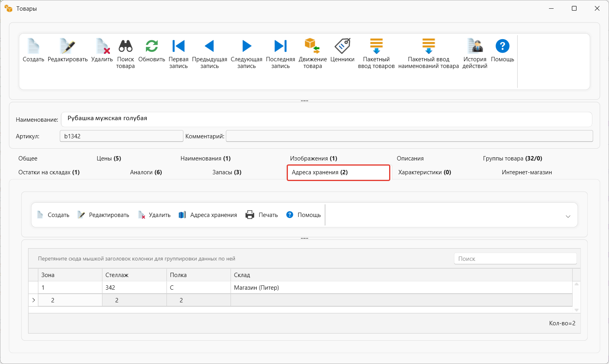This screenshot has height=364, width=609.
Task: Click the Печать printer button
Action: click(262, 215)
